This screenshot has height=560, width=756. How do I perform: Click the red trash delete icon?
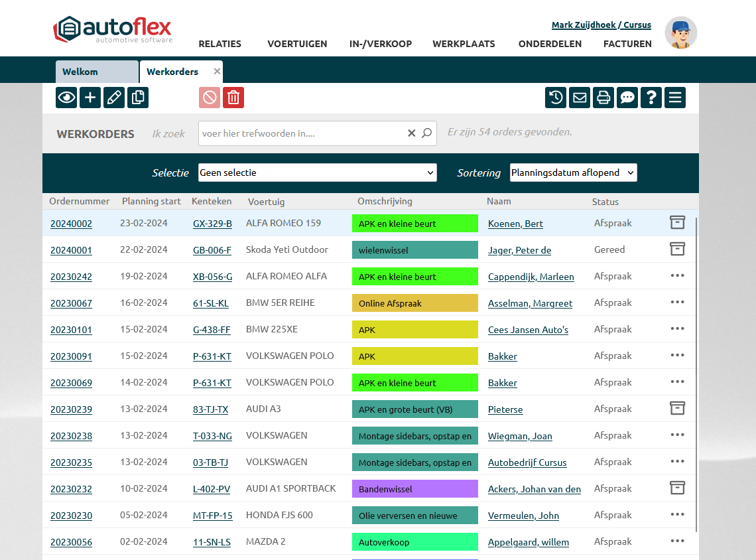(x=233, y=98)
